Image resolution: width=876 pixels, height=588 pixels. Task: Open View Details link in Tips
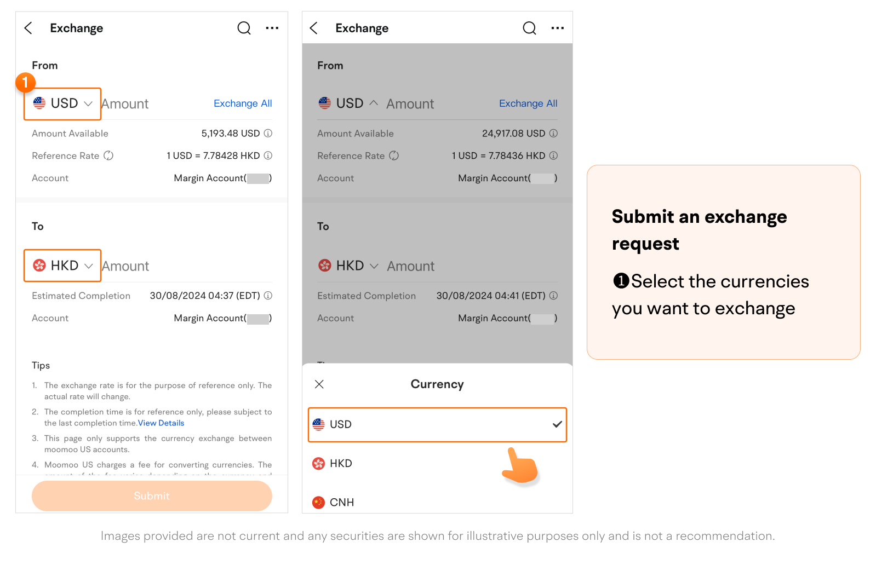point(161,423)
